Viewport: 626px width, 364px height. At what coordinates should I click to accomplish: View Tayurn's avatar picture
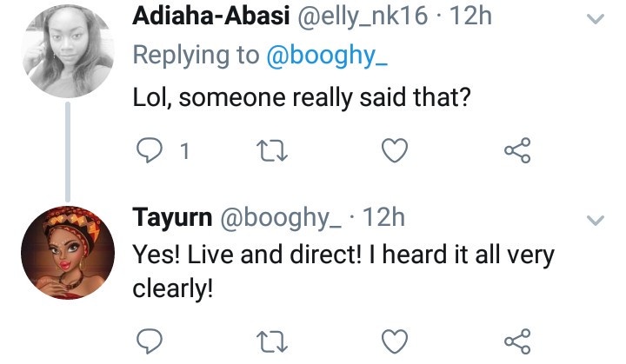tap(68, 252)
